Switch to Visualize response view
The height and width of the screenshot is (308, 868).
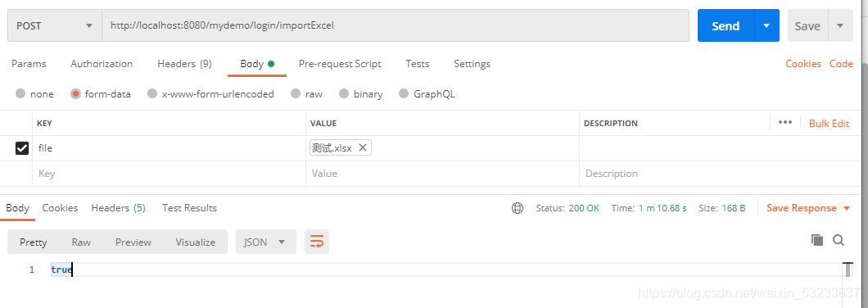pos(196,242)
